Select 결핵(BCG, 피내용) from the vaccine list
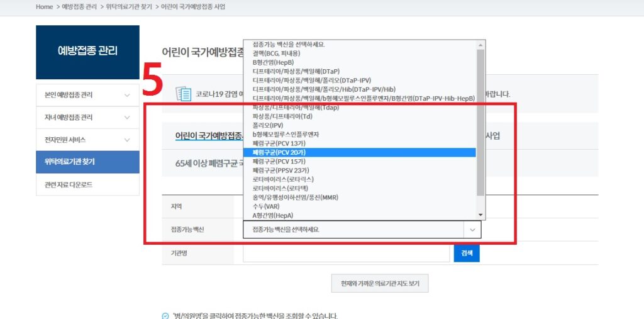Viewport: 644px width, 319px height. pyautogui.click(x=359, y=53)
